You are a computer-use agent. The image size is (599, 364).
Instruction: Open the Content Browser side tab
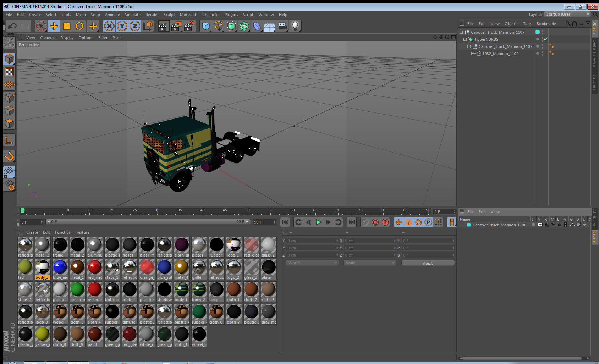(x=595, y=54)
